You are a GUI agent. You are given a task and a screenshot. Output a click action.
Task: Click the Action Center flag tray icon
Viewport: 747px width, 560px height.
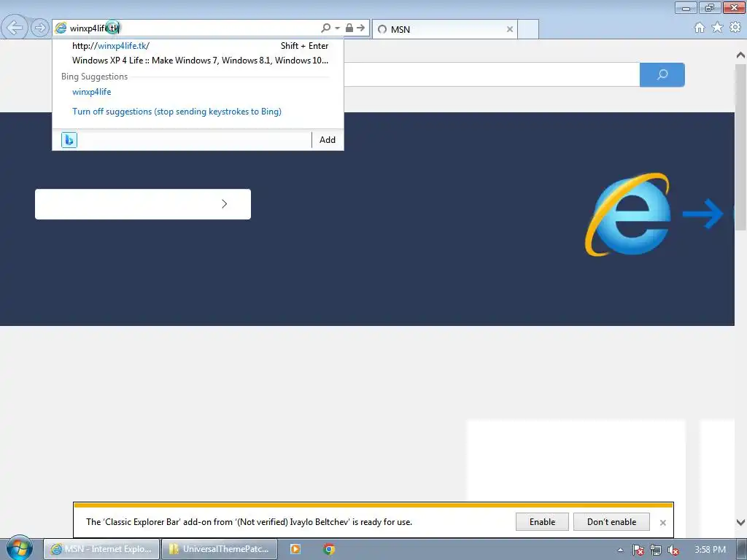click(x=638, y=550)
